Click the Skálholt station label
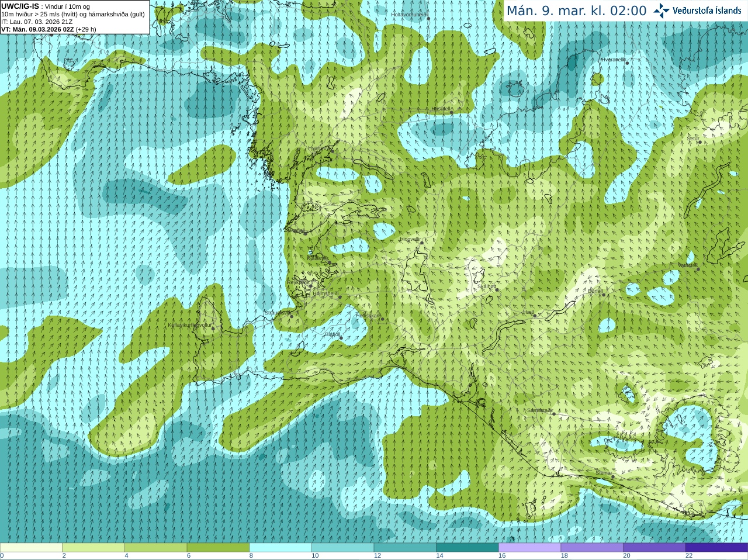748x560 pixels. click(486, 286)
